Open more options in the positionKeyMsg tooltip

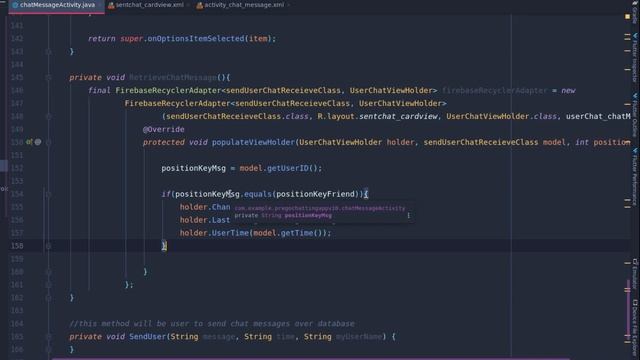coord(408,215)
